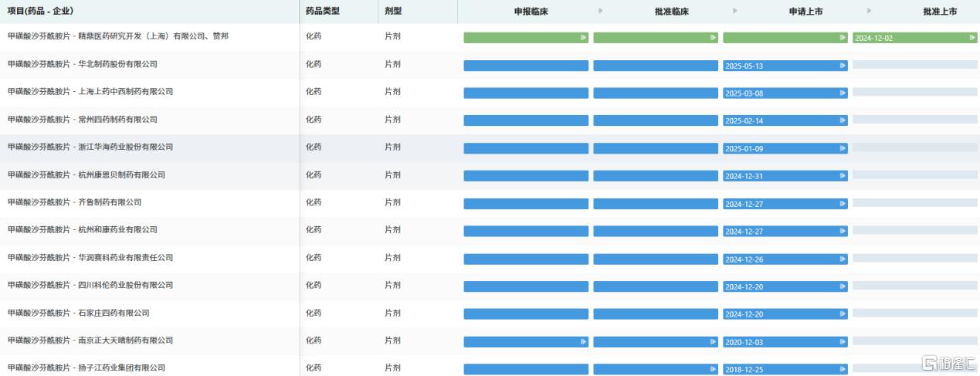Click header arrow between 申报临床 and 批准临床
Screen dimensions: 980x376
coord(601,11)
